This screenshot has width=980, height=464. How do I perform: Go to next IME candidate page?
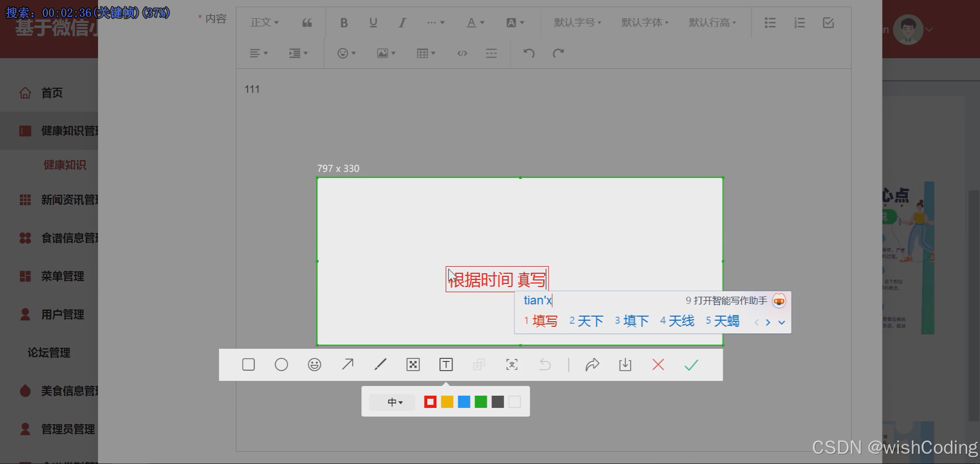click(768, 322)
